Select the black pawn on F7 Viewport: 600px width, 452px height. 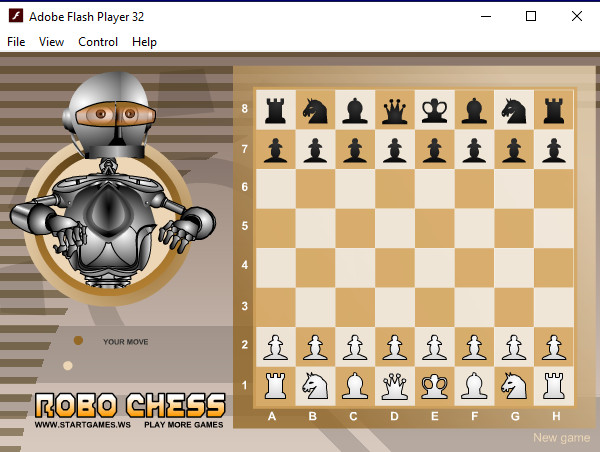[x=474, y=150]
